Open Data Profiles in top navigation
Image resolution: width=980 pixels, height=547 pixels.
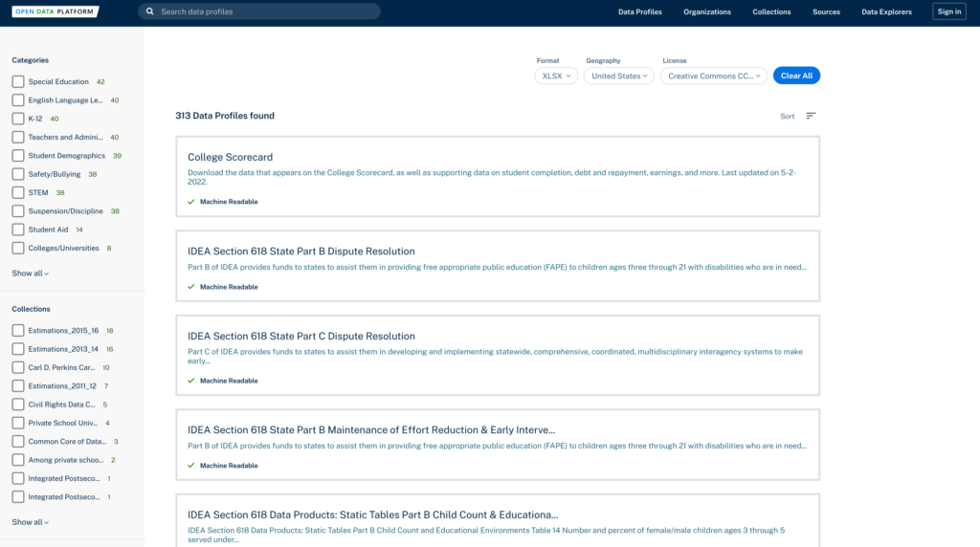pyautogui.click(x=640, y=11)
